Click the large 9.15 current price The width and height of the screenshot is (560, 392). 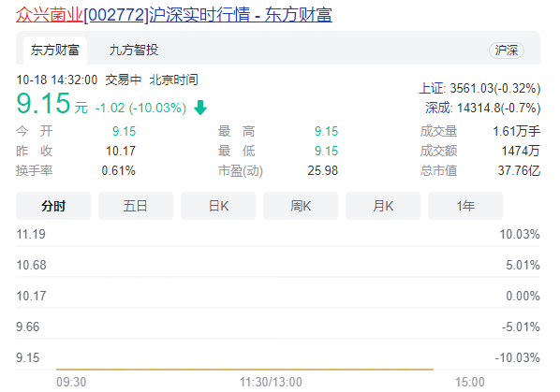[x=43, y=104]
